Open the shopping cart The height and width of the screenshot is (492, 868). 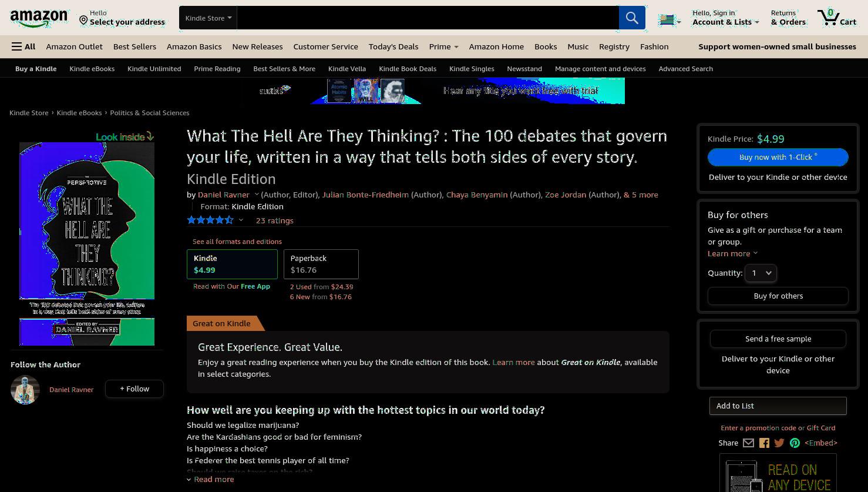coord(836,18)
